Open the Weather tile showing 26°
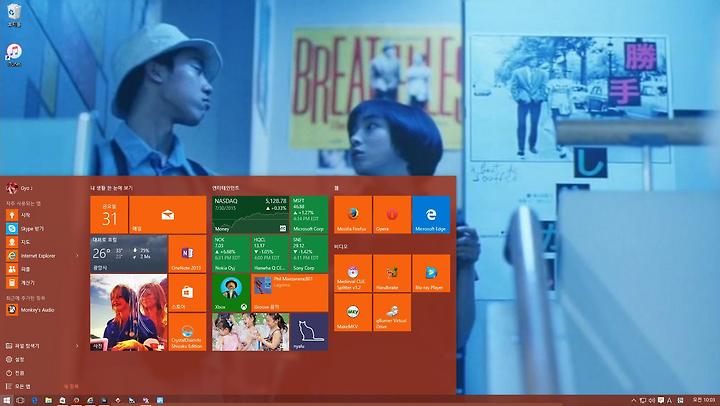 point(129,254)
